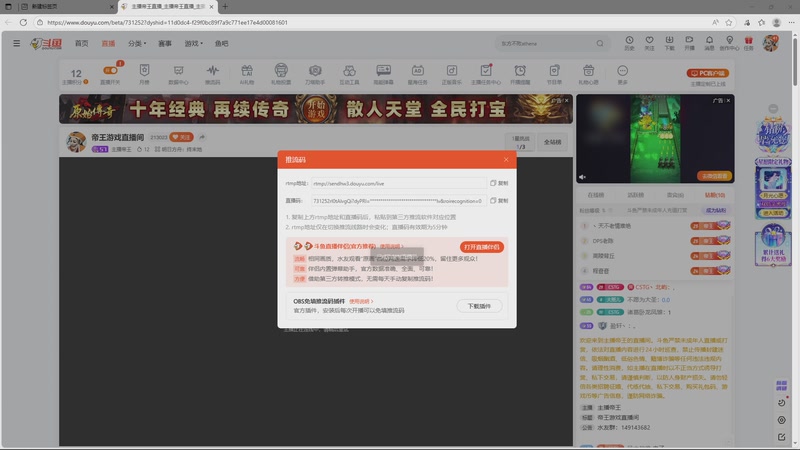Switch to 贵宾(8) tab
This screenshot has height=450, width=800.
coord(675,195)
